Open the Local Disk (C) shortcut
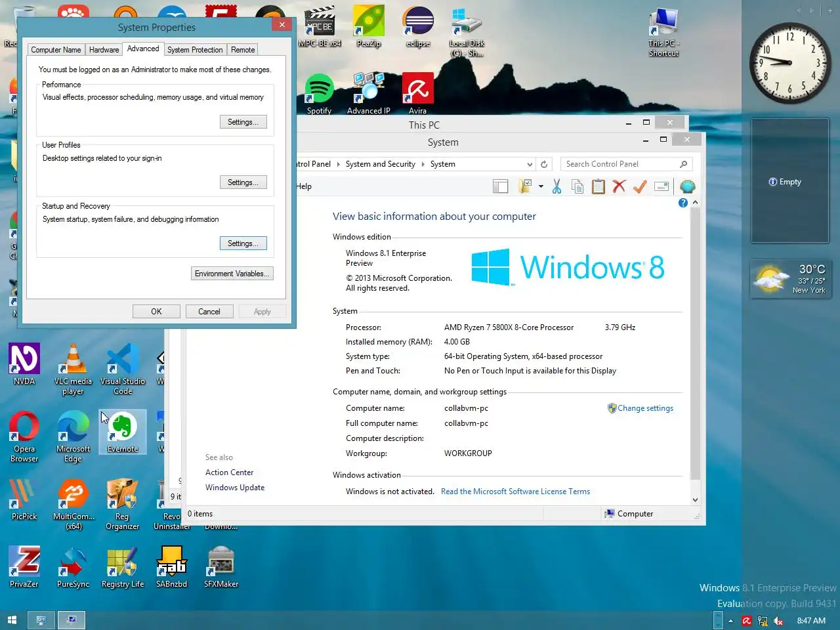 pos(467,31)
